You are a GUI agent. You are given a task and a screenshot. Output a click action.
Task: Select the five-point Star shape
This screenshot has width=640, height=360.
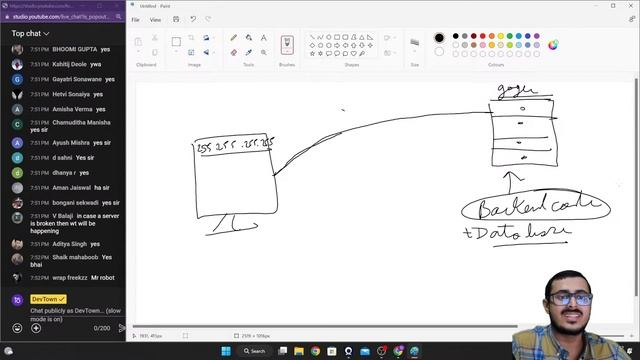[312, 53]
